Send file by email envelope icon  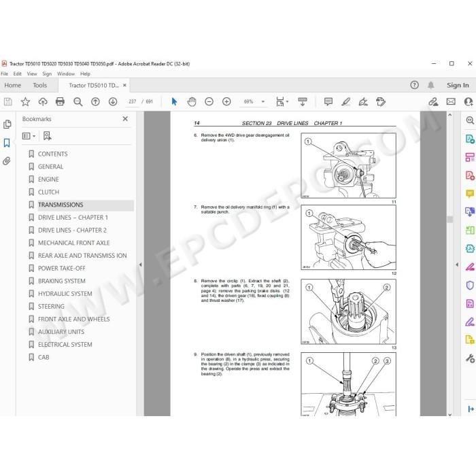[x=451, y=101]
